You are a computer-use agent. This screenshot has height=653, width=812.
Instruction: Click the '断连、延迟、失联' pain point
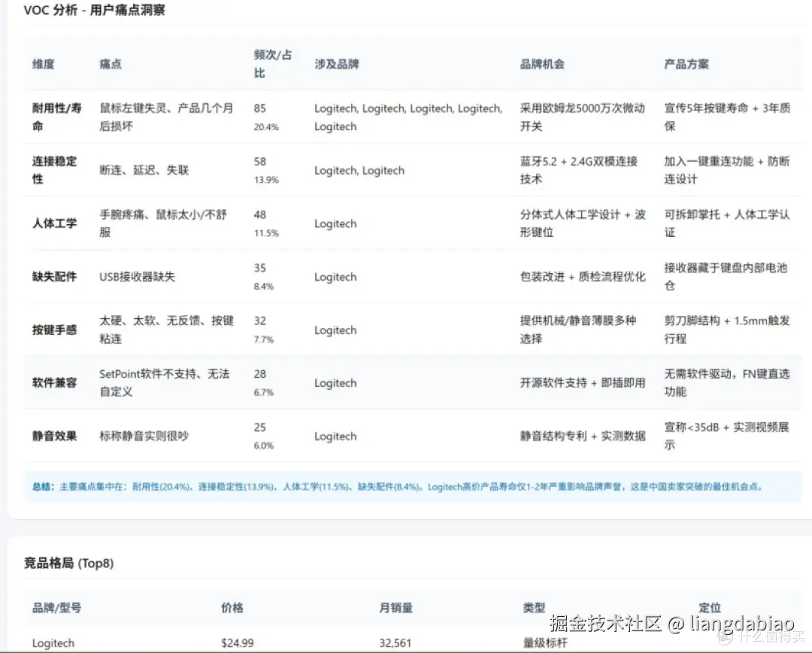tap(144, 170)
